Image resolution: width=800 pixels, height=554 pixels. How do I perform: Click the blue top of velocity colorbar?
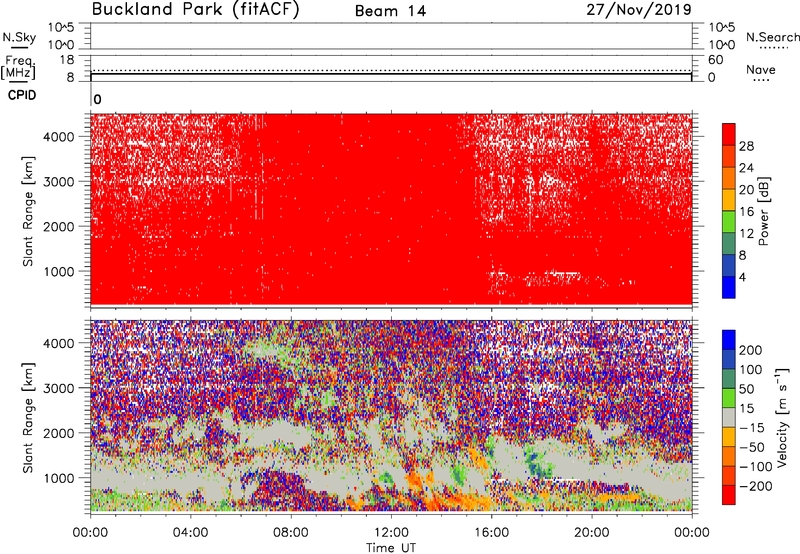[729, 340]
